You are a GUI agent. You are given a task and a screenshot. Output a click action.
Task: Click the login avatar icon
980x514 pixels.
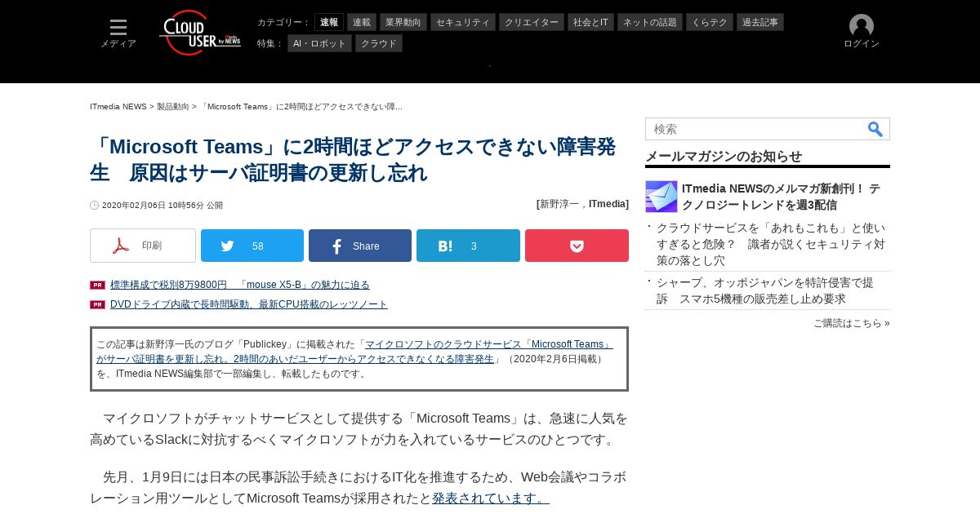pyautogui.click(x=862, y=26)
